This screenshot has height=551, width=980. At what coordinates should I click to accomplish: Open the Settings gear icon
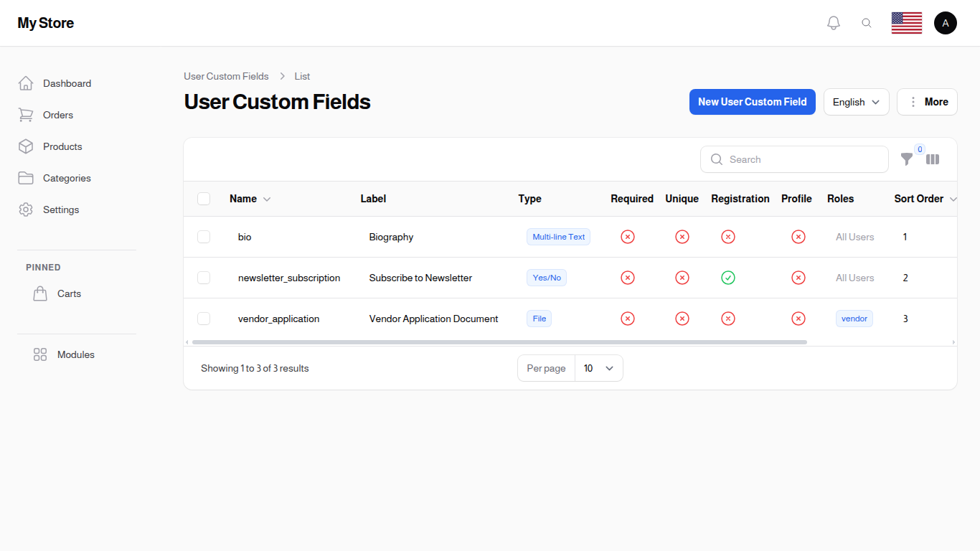[26, 209]
